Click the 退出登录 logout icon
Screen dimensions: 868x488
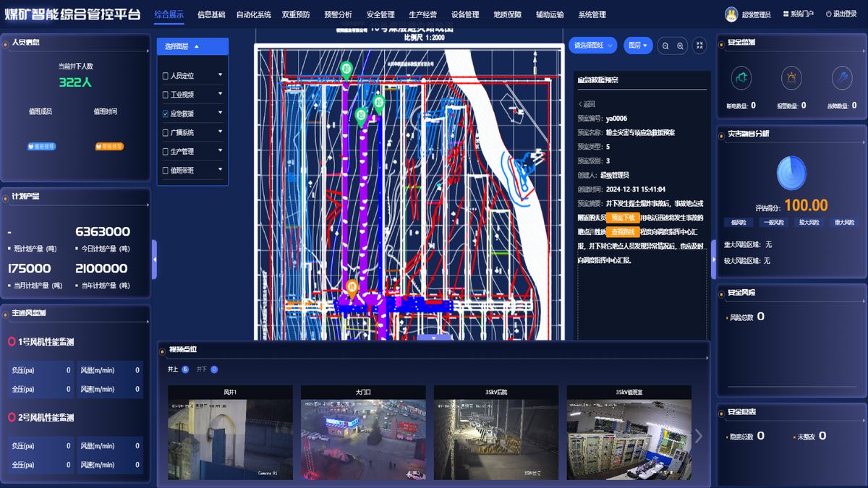pyautogui.click(x=829, y=14)
